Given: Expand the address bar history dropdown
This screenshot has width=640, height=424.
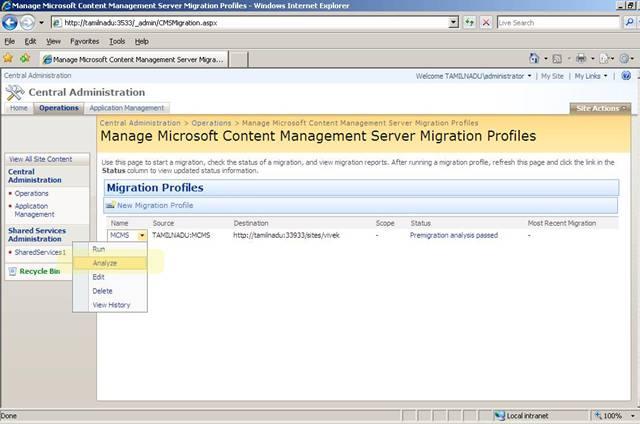Looking at the screenshot, I should [453, 22].
